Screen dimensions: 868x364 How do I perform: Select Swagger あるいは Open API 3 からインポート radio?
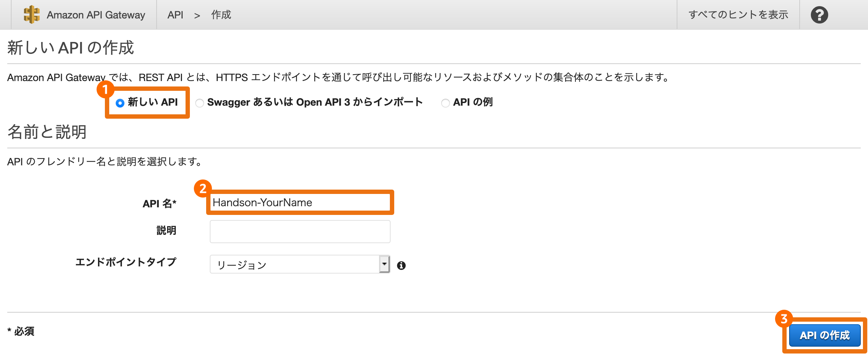coord(199,103)
